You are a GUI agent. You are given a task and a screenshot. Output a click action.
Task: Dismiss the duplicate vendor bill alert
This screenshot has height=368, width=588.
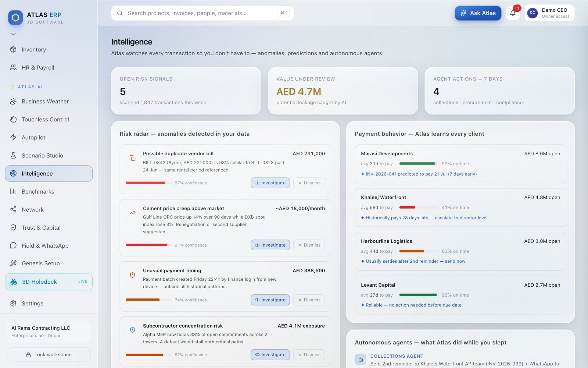309,183
